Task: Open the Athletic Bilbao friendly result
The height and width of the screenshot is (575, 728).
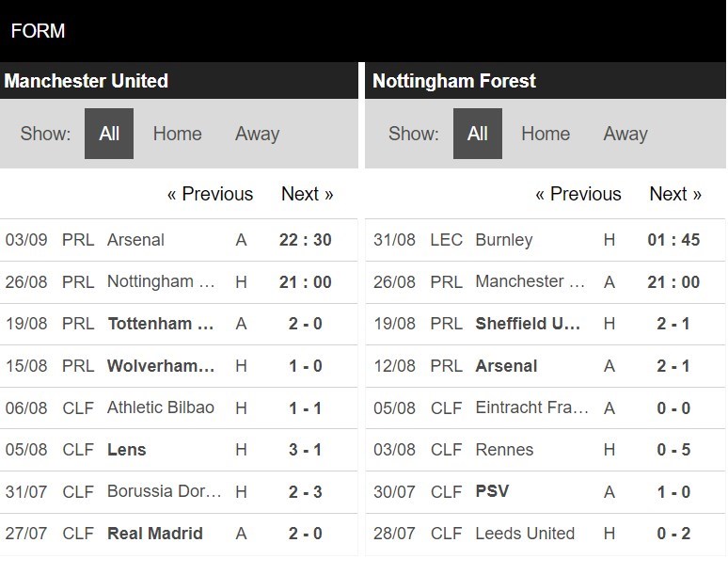Action: click(x=179, y=407)
